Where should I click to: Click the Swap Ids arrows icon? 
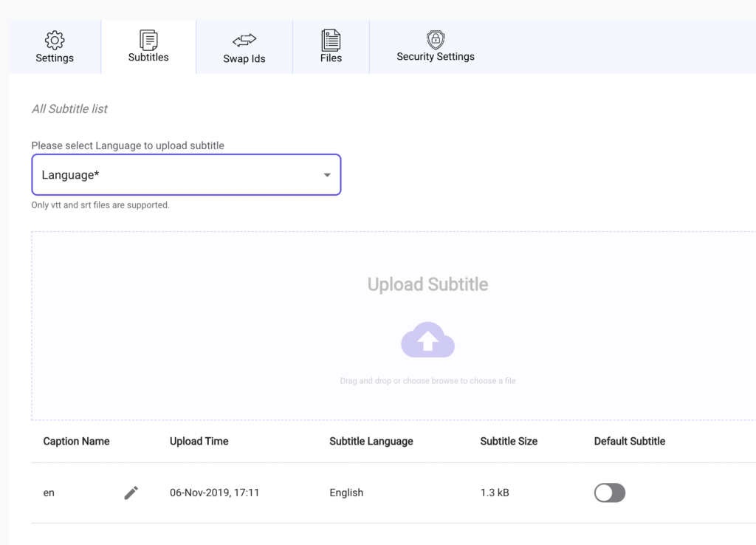click(x=244, y=40)
